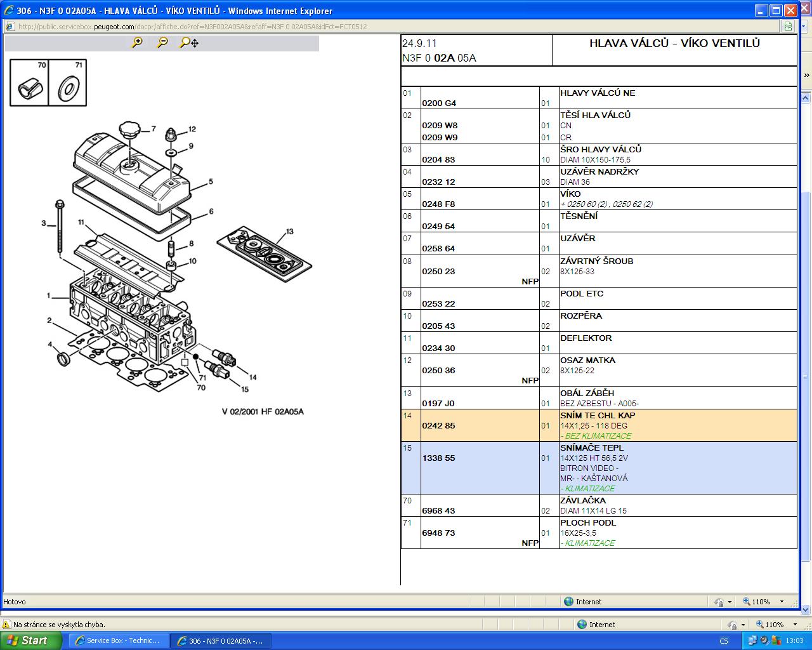
Task: Open the 110% zoom level dropdown arrow
Action: 782,602
